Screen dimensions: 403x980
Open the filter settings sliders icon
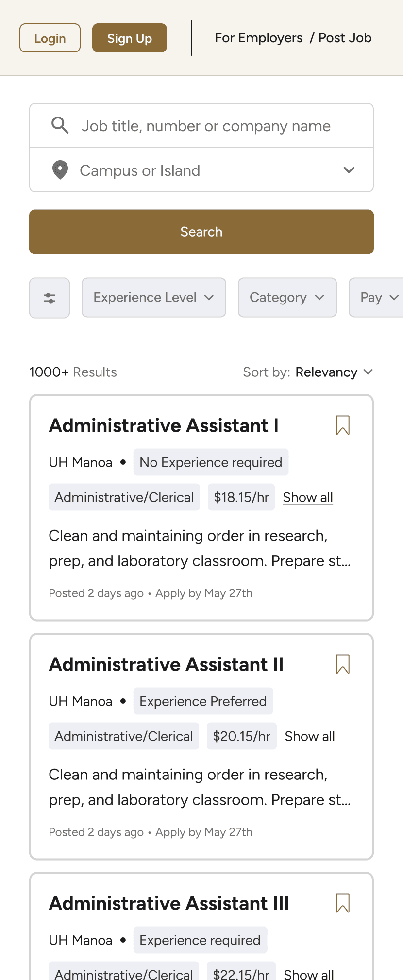coord(50,298)
